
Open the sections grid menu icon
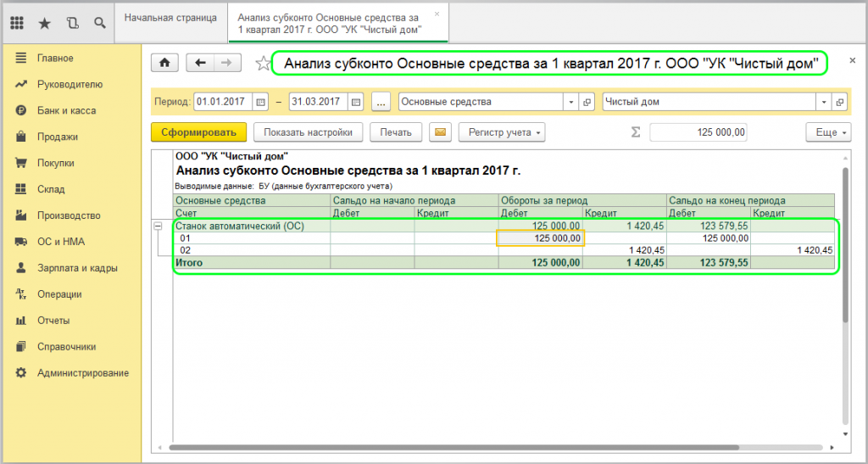pyautogui.click(x=17, y=23)
